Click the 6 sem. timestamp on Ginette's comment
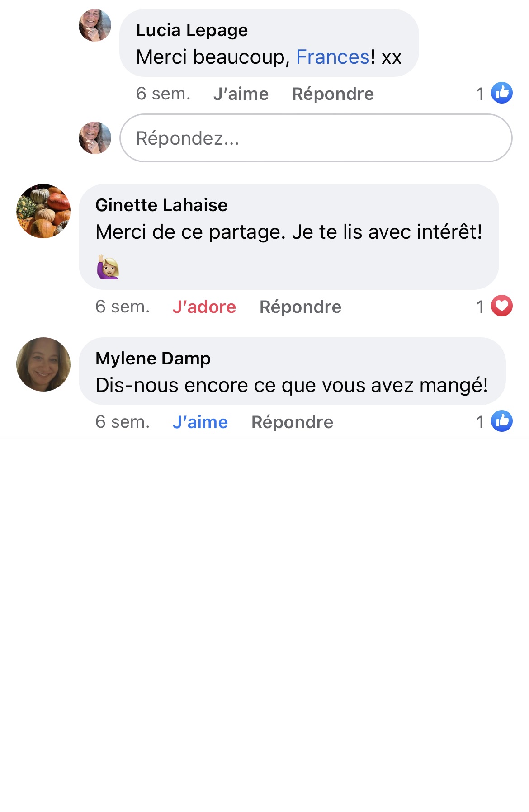The height and width of the screenshot is (812, 529). (123, 307)
